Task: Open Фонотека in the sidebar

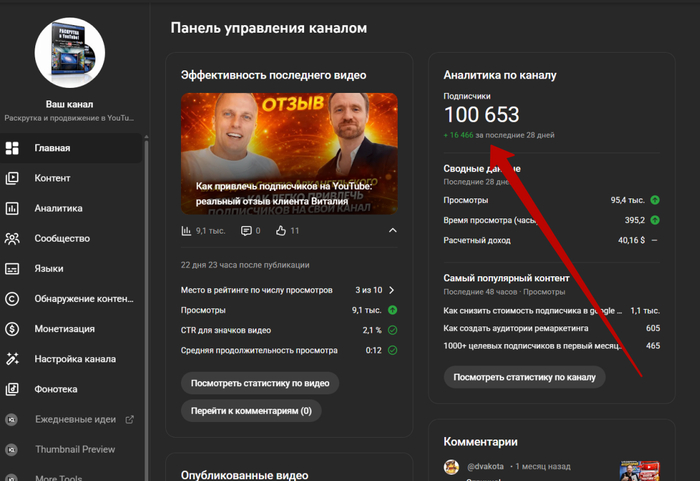Action: pyautogui.click(x=71, y=389)
